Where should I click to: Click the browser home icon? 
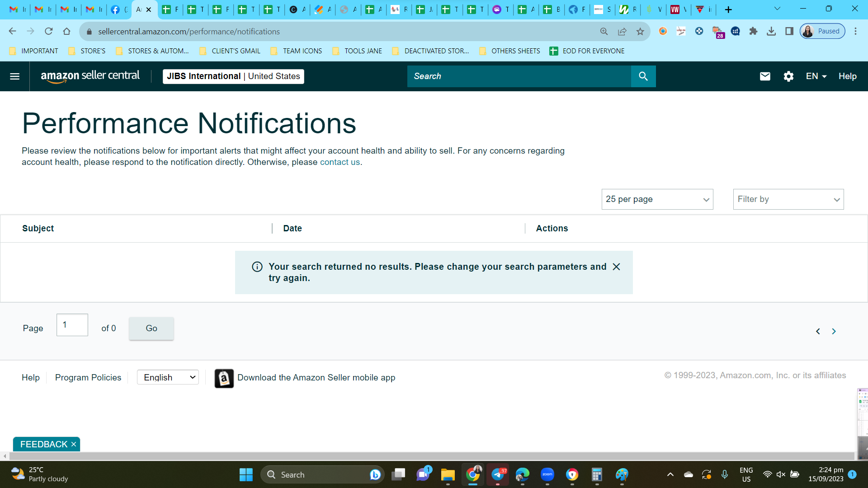[66, 31]
